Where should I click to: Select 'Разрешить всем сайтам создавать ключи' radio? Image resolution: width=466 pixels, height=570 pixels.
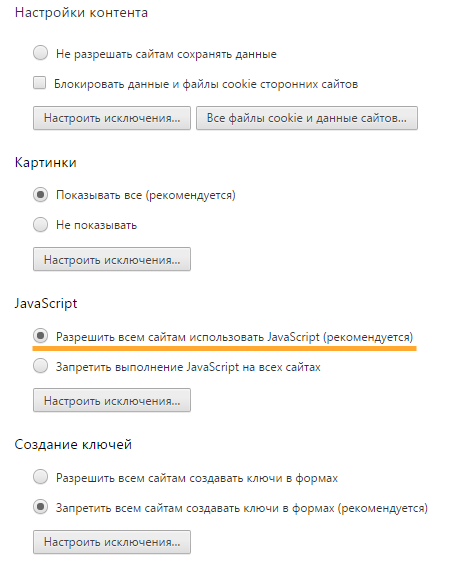[x=40, y=477]
